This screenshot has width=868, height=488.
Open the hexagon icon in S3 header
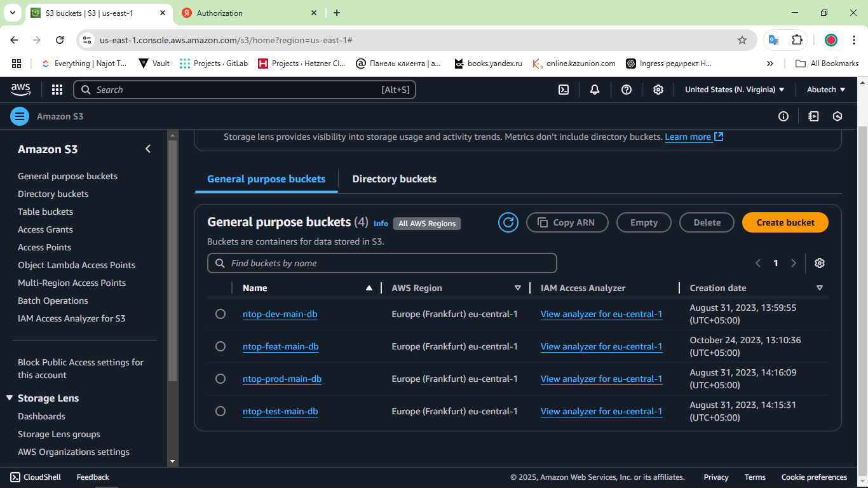click(837, 116)
